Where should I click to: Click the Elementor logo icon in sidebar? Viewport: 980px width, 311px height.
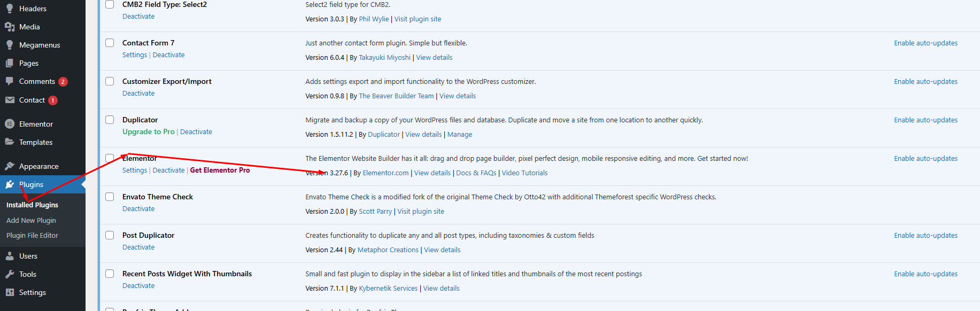10,124
